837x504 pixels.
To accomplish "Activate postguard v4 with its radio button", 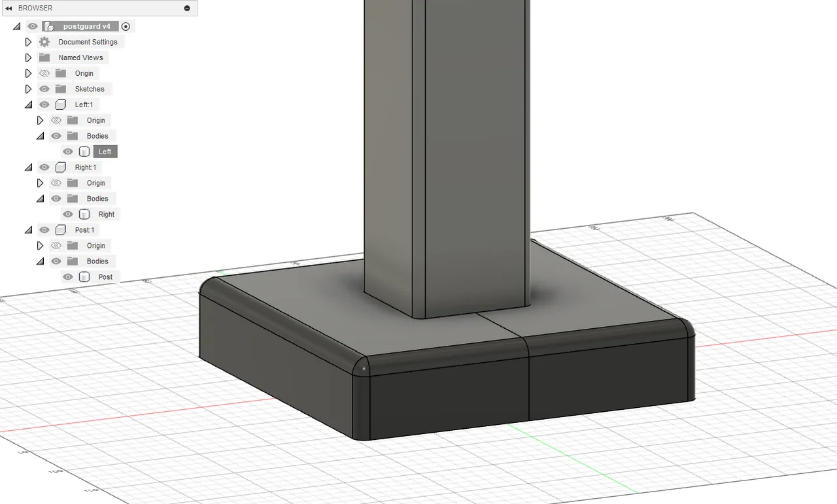I will coord(126,25).
